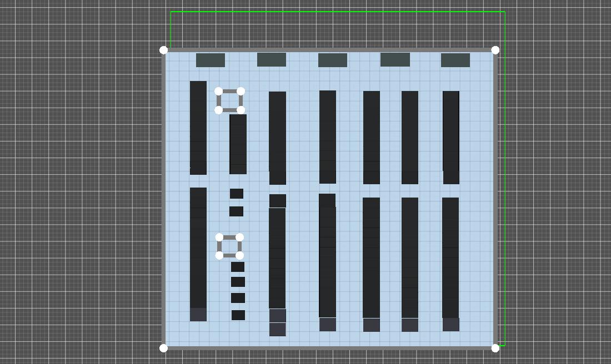This screenshot has width=611, height=364.
Task: Click inside the upper small outlined square
Action: pos(230,101)
